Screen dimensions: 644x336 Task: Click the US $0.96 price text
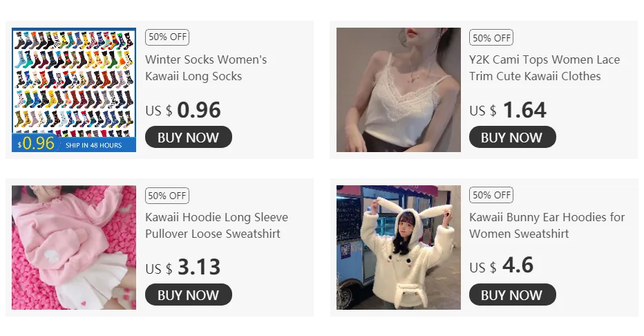(x=183, y=110)
